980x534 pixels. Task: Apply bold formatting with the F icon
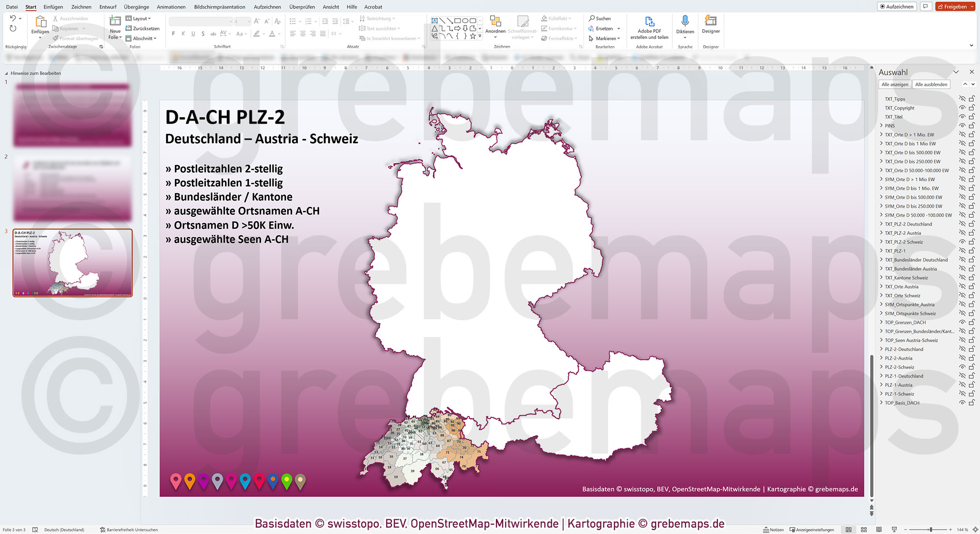tap(172, 33)
